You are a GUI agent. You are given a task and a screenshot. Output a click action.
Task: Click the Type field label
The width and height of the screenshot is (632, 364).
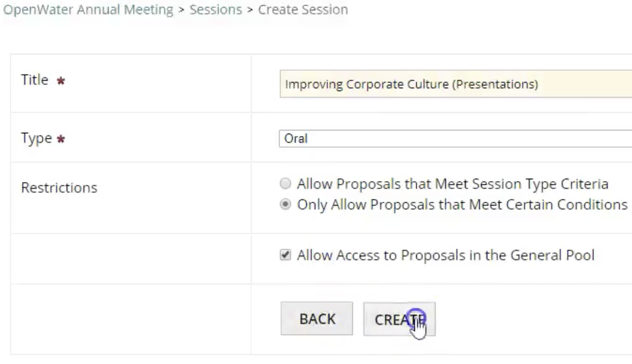[x=36, y=138]
